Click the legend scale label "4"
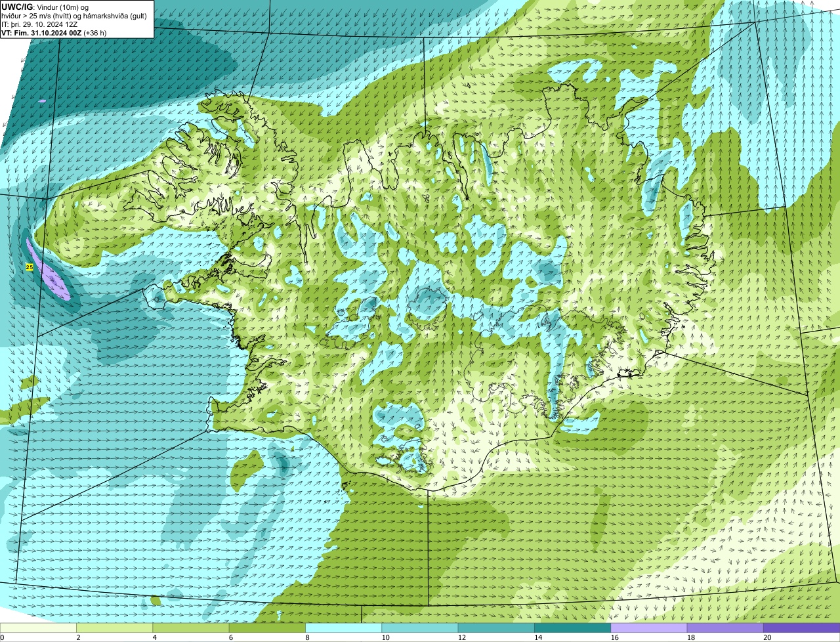The image size is (840, 642). tap(154, 637)
